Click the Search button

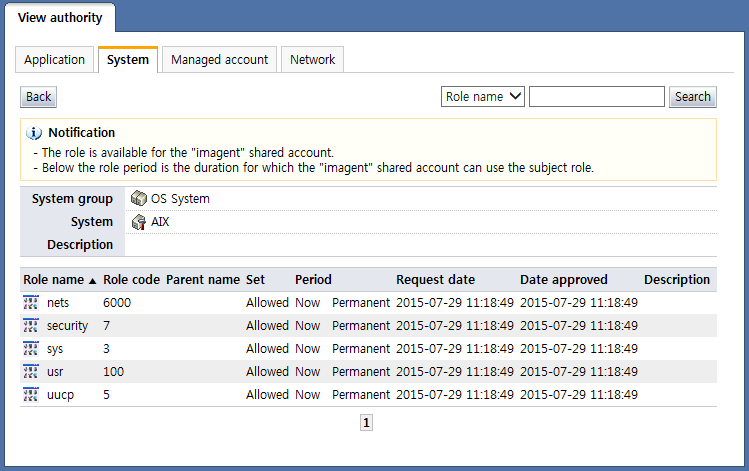tap(692, 97)
